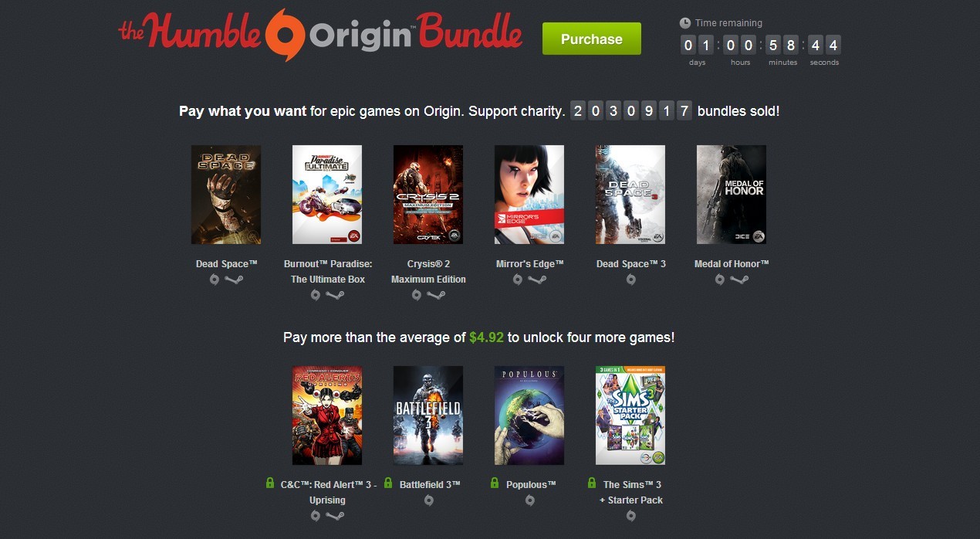Click the Origin icon under Battlefield 3

click(429, 500)
